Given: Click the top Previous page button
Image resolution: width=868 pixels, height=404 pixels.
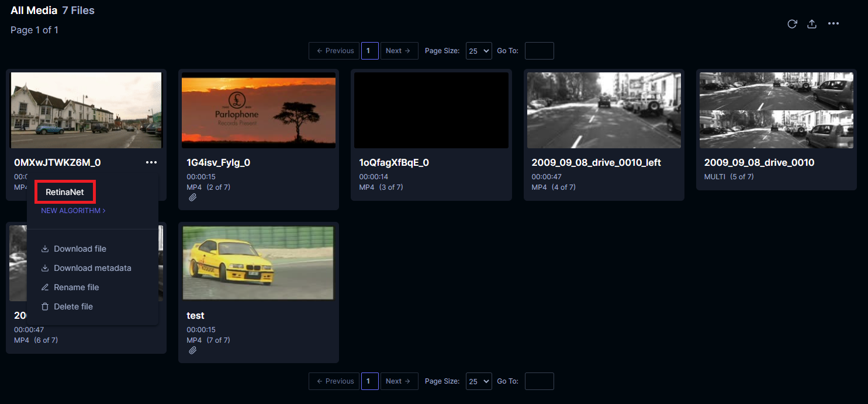Looking at the screenshot, I should (334, 51).
